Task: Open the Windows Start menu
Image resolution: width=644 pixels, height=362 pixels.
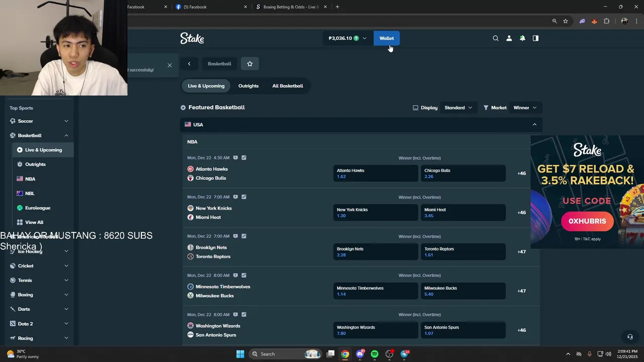Action: (x=240, y=354)
